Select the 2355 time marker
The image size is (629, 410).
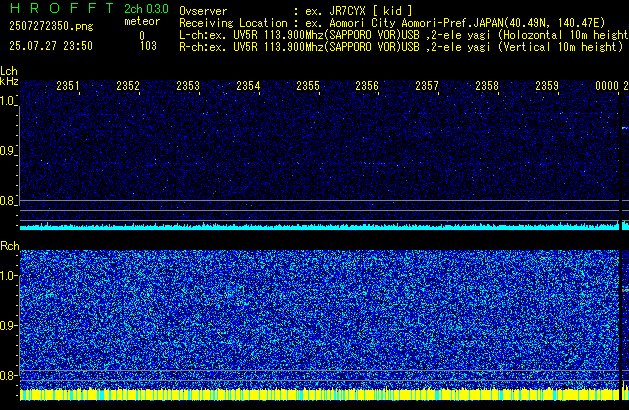tap(308, 86)
